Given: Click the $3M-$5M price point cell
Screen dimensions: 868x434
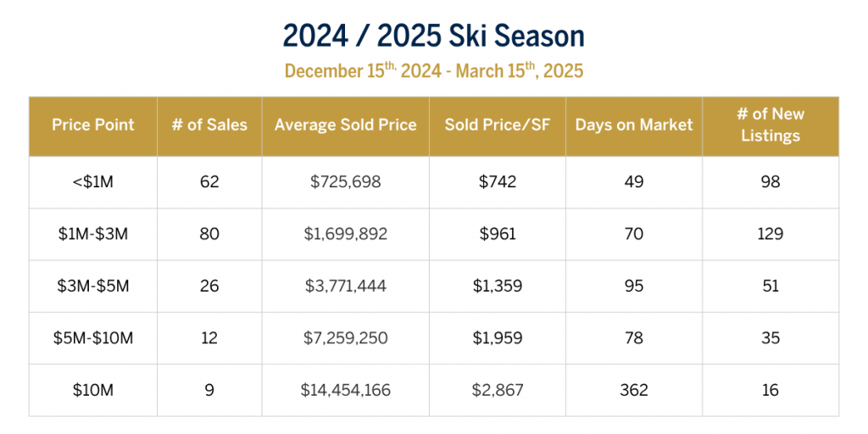Looking at the screenshot, I should point(93,287).
